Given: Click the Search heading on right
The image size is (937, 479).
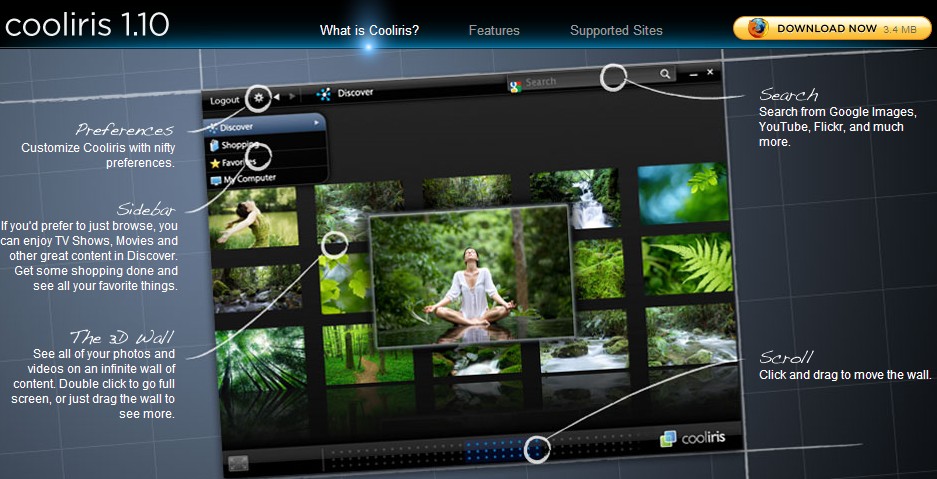Looking at the screenshot, I should pos(788,94).
